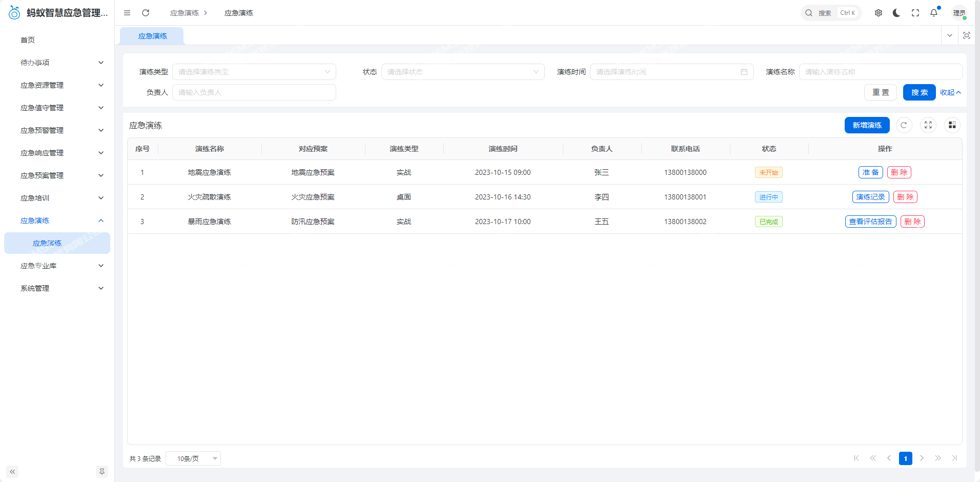
Task: Open the notifications bell icon
Action: pos(934,13)
